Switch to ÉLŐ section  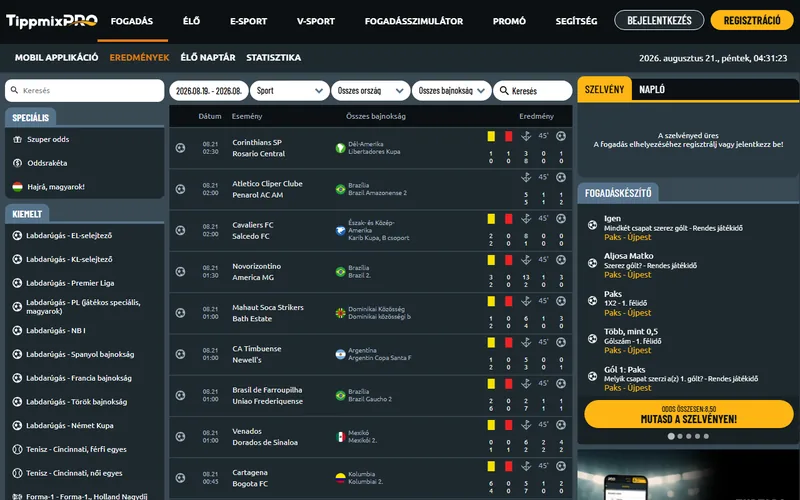coord(191,21)
